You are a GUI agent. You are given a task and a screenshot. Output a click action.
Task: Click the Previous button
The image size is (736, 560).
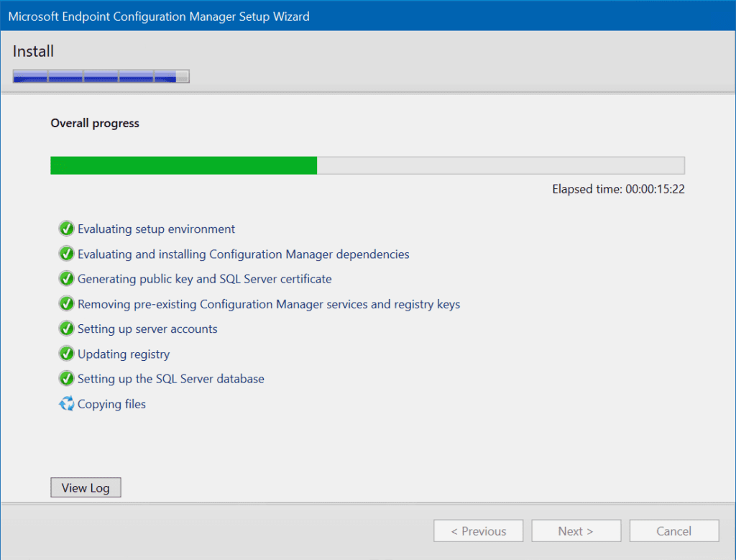pyautogui.click(x=478, y=531)
